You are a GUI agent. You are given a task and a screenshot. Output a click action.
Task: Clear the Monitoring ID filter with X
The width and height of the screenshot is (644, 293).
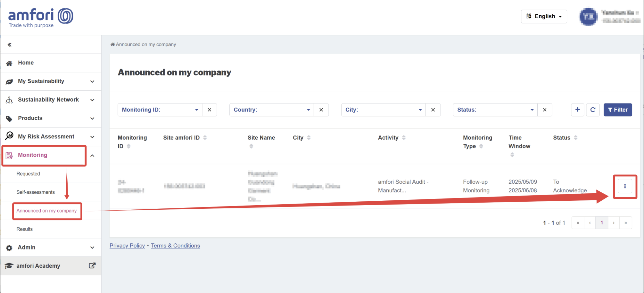coord(209,110)
